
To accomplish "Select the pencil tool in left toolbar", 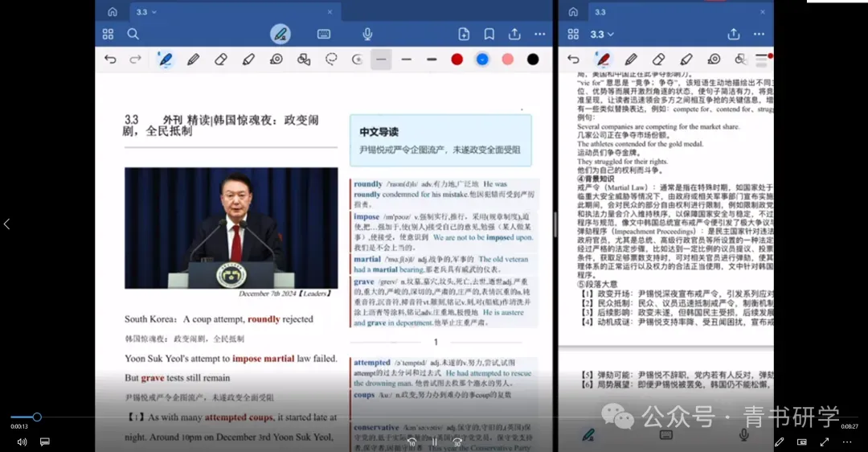I will click(193, 60).
